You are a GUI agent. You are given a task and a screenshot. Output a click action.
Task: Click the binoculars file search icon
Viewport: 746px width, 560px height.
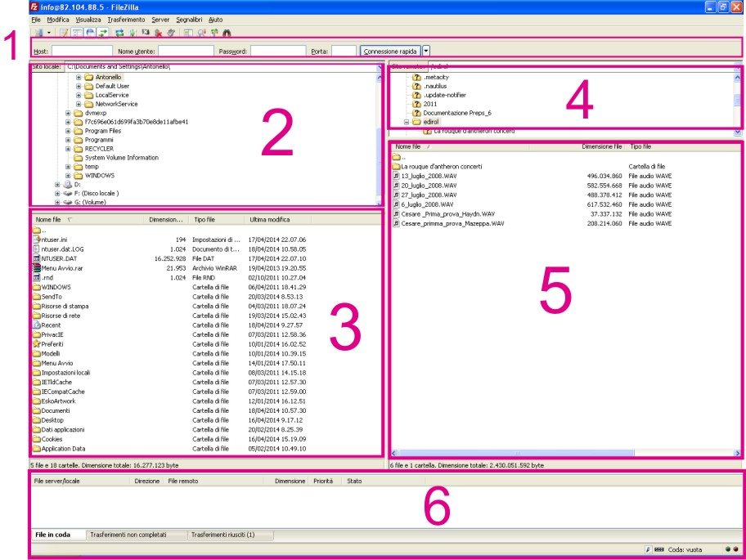tap(227, 32)
